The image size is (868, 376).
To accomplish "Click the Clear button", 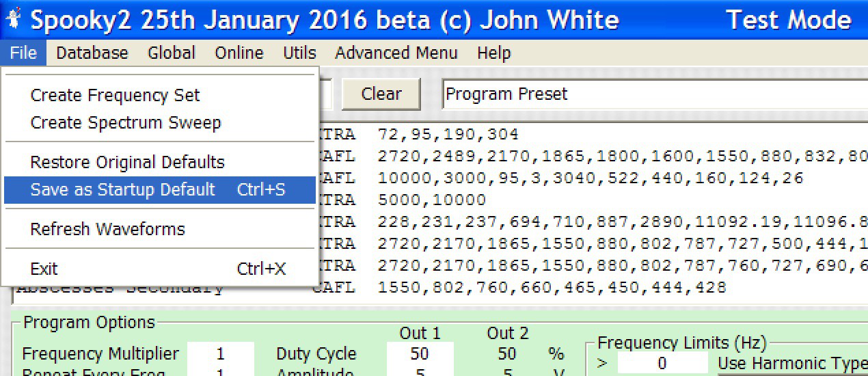I will click(x=381, y=94).
